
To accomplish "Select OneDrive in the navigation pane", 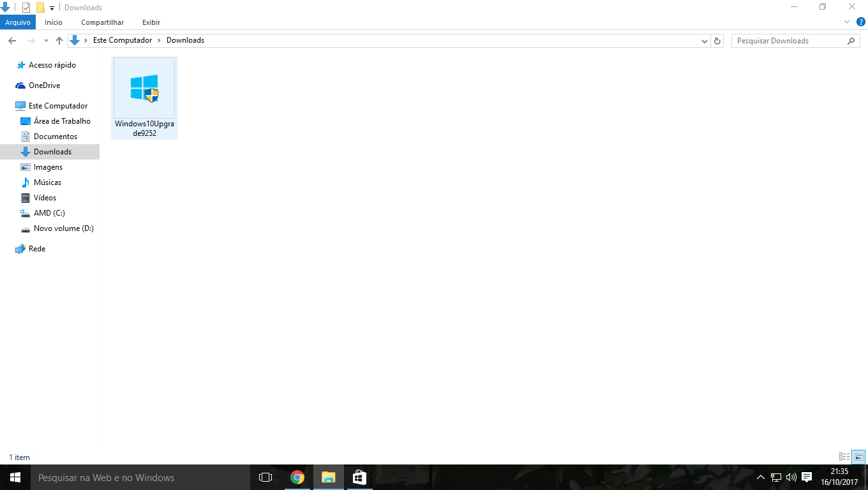I will 44,85.
